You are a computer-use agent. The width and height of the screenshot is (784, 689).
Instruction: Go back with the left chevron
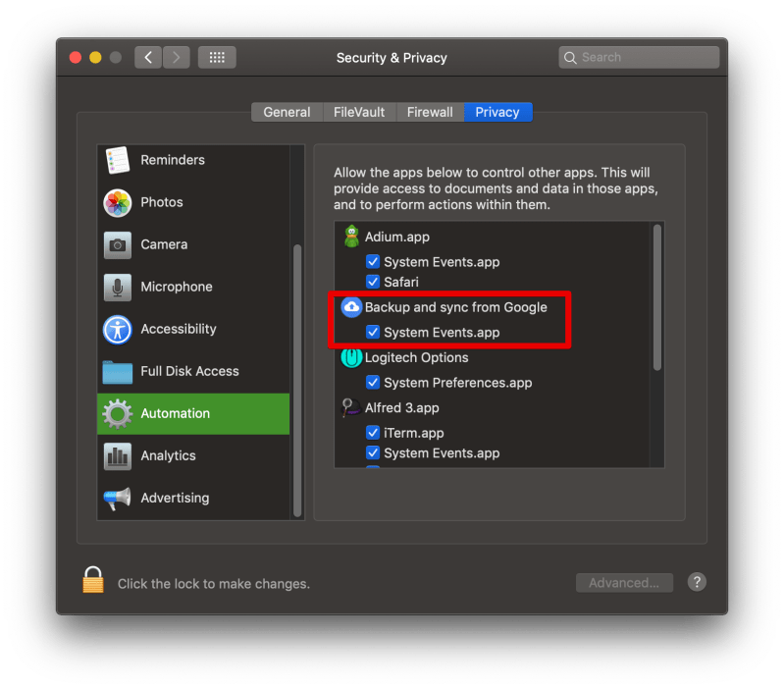click(148, 57)
